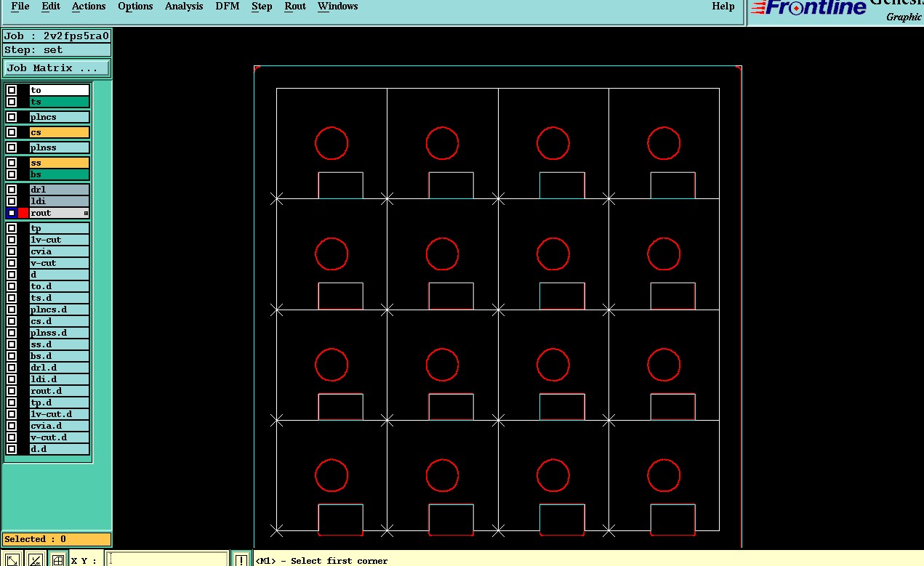Screen dimensions: 924x566
Task: Select the 'bs' layer name
Action: click(60, 175)
